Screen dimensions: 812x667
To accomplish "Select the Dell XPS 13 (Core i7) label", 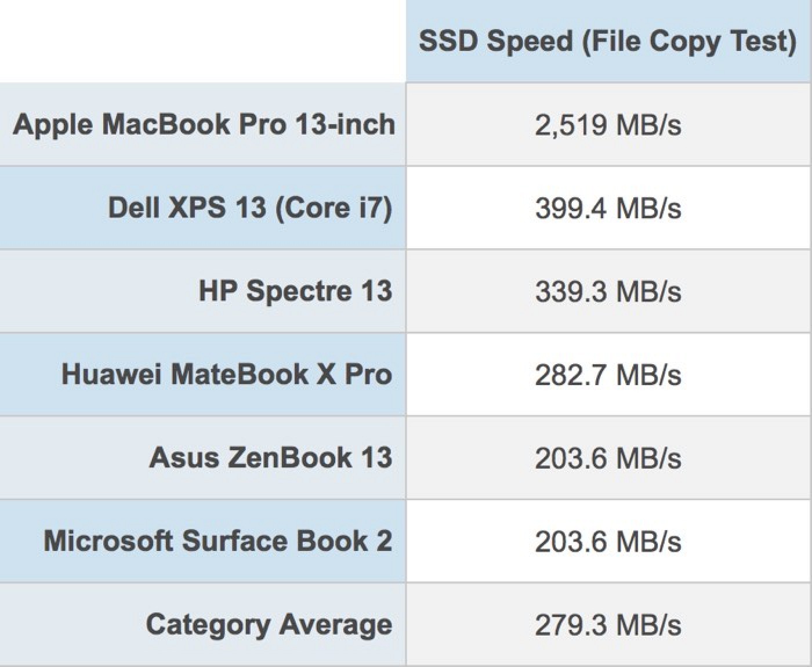I will [250, 208].
